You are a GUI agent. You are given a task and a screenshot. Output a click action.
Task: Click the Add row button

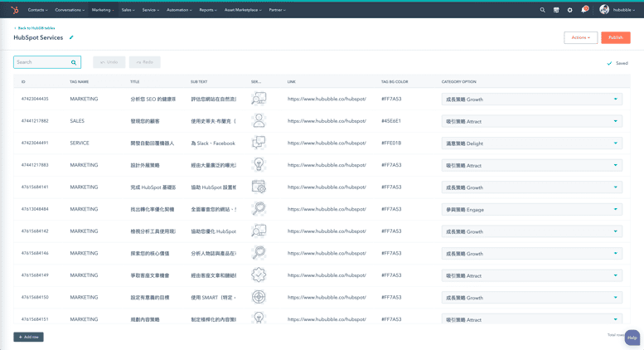pyautogui.click(x=28, y=337)
